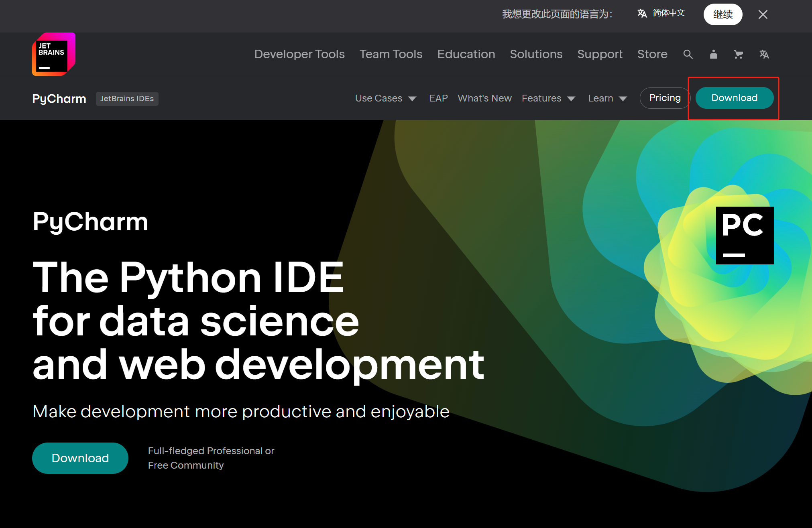Click the Pricing button
Screen dimensions: 812x528
[x=665, y=98]
